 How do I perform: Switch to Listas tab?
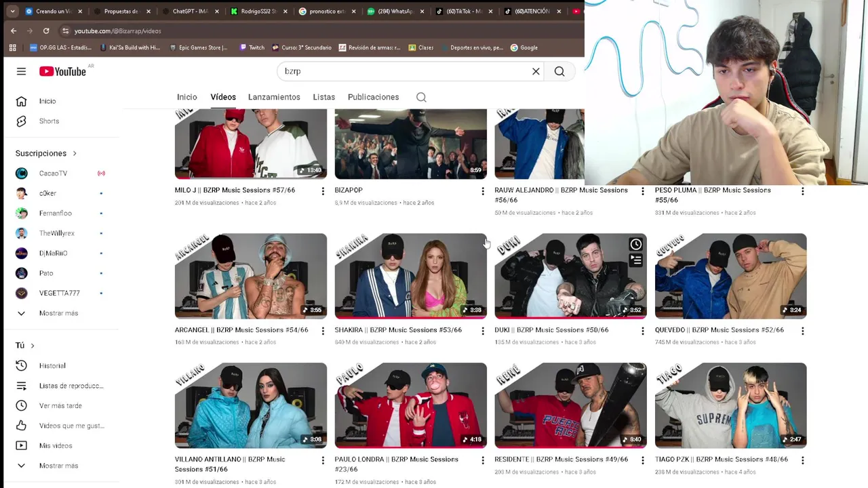point(324,97)
